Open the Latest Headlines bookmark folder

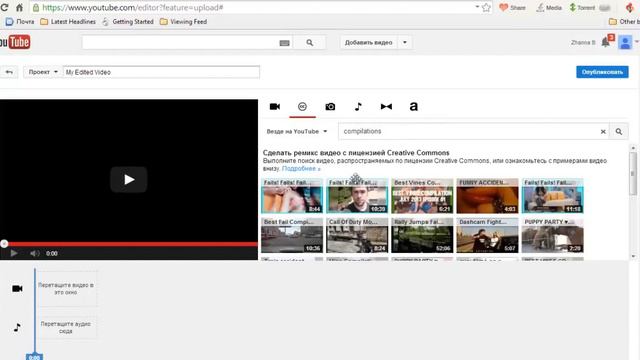[68, 22]
